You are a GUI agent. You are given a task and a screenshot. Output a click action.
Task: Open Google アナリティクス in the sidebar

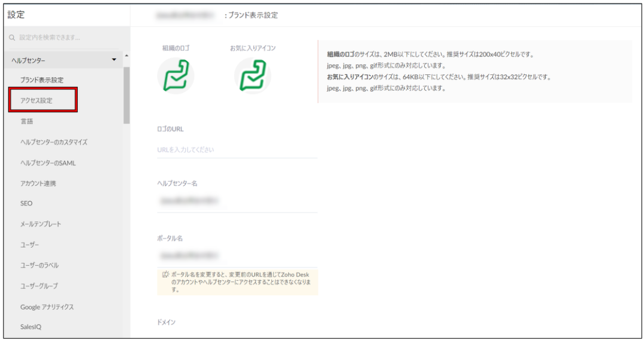pyautogui.click(x=47, y=306)
